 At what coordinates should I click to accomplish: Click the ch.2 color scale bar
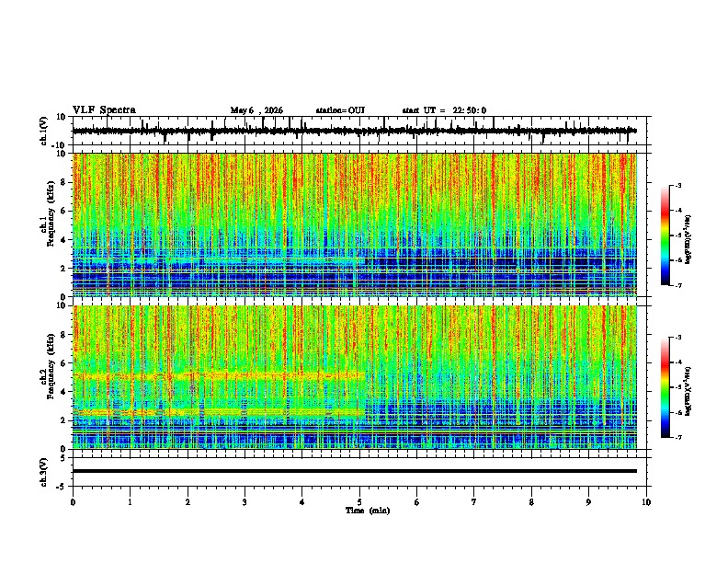point(665,387)
